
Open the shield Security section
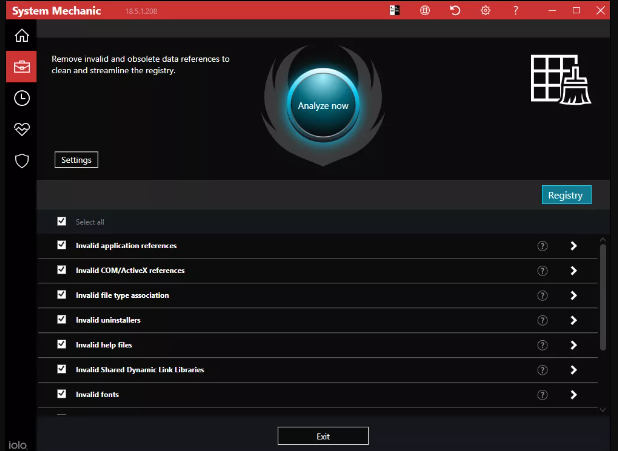tap(22, 161)
